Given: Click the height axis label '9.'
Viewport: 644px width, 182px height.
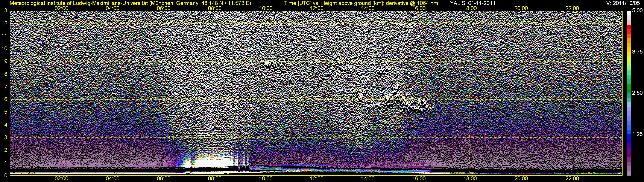Looking at the screenshot, I should [6, 61].
